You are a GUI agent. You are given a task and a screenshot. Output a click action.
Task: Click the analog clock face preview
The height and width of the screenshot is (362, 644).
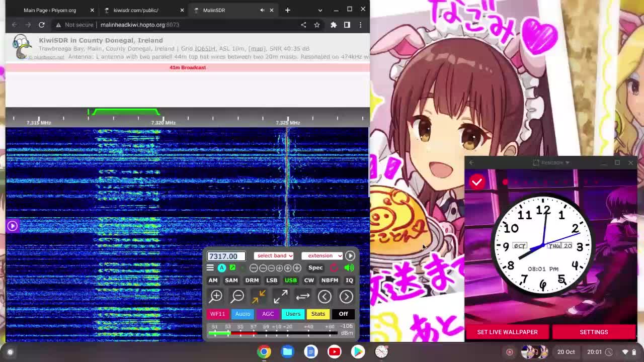point(543,245)
